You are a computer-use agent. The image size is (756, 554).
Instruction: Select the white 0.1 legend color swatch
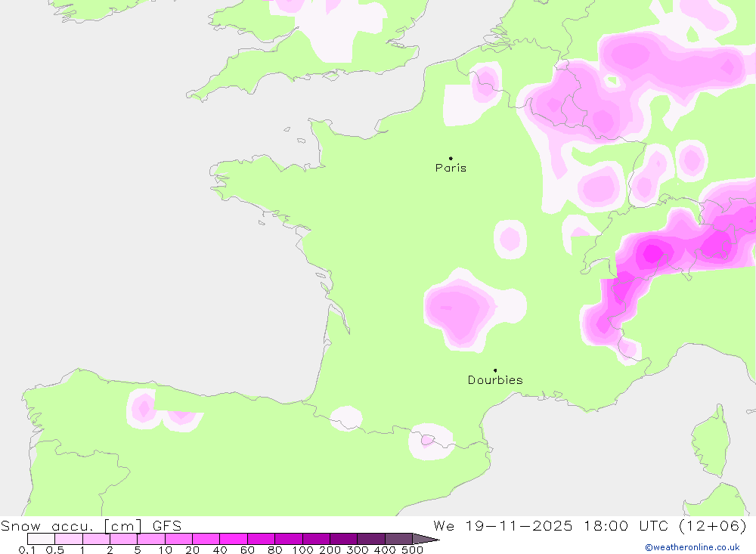(41, 539)
